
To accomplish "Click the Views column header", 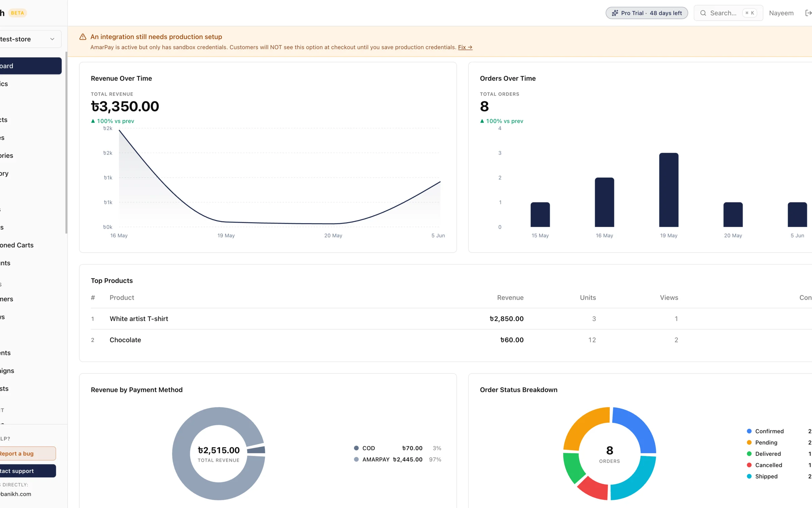I will point(669,297).
